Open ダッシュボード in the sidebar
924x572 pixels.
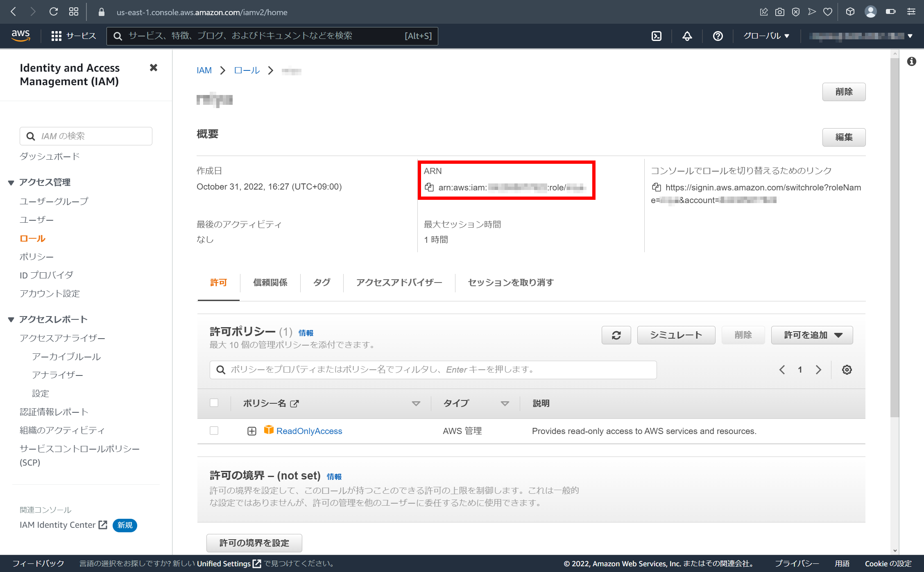[x=50, y=156]
